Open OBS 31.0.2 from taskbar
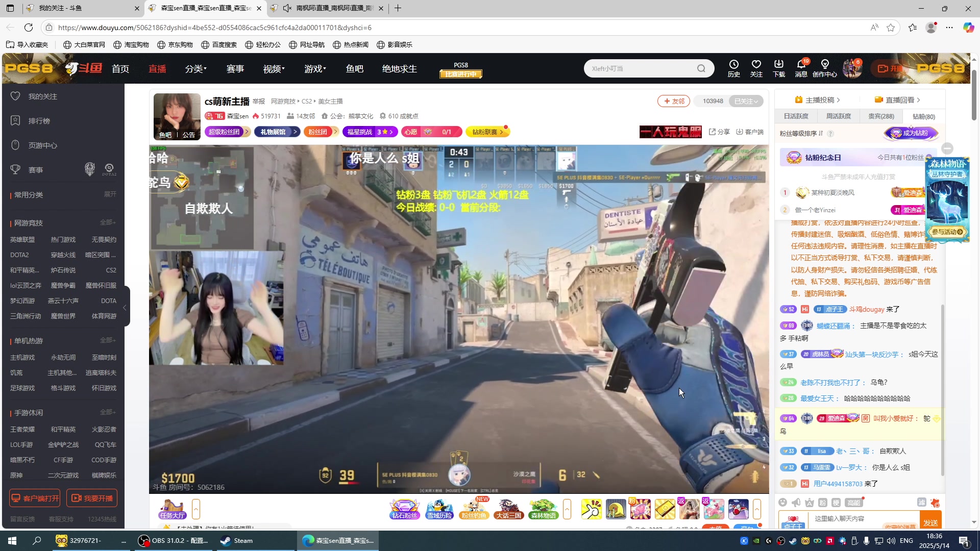 (x=174, y=541)
